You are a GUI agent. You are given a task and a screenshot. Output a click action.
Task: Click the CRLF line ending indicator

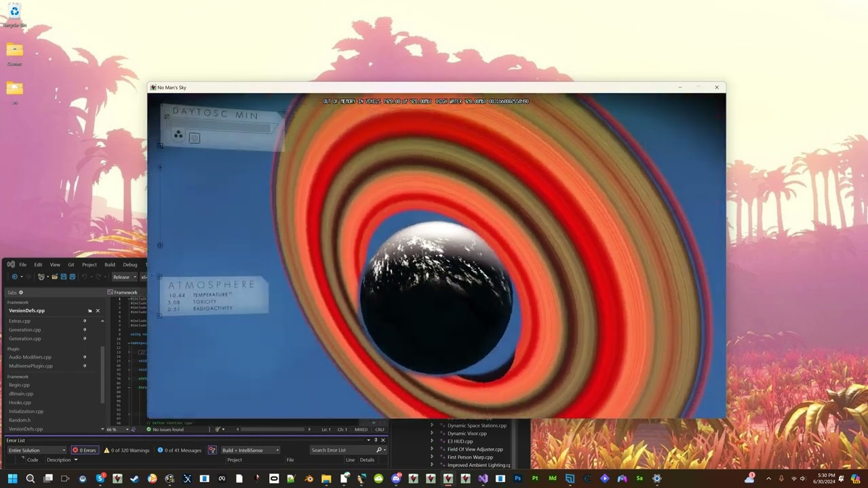point(380,429)
